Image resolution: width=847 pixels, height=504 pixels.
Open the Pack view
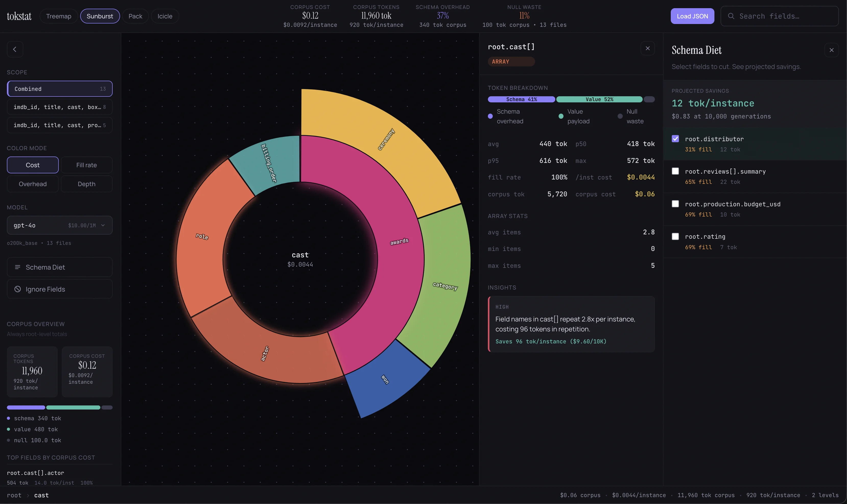coord(135,16)
